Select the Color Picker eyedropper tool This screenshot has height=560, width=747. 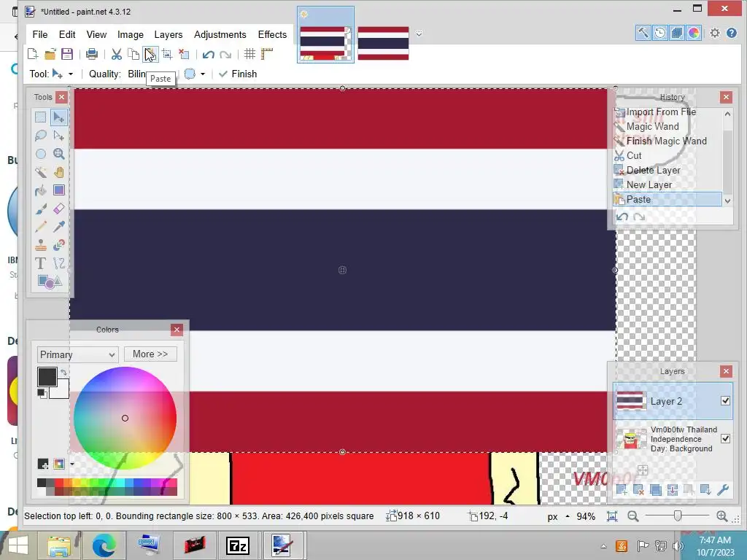click(x=58, y=227)
